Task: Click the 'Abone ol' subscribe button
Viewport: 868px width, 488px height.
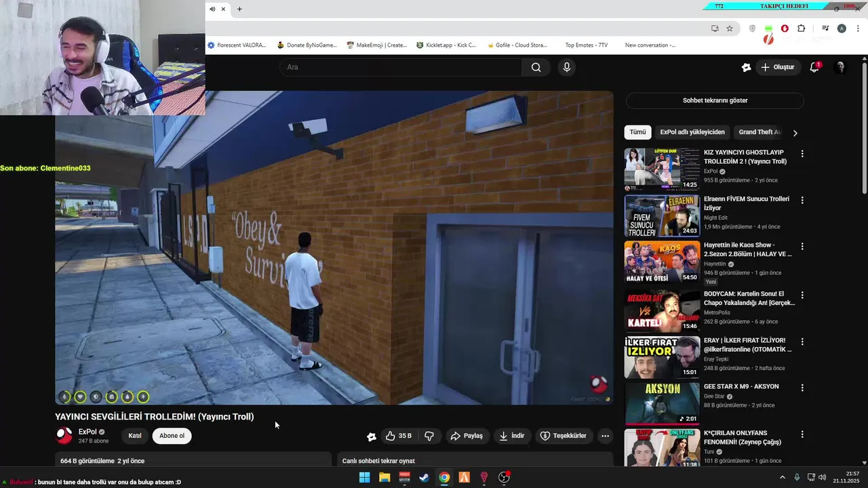Action: [172, 436]
